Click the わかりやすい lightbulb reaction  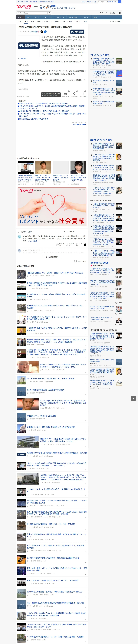pos(74,94)
